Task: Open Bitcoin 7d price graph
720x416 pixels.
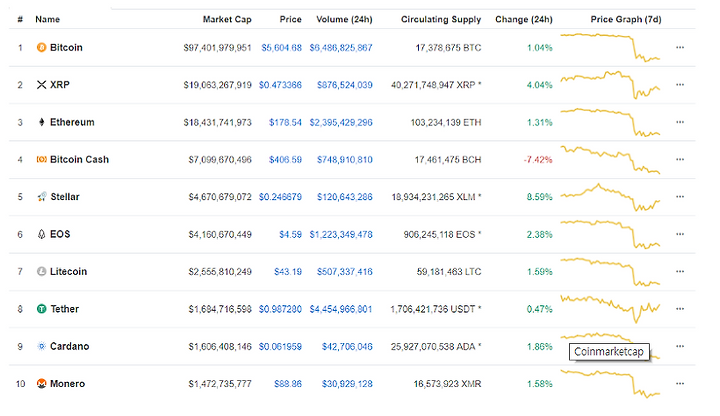Action: (610, 47)
